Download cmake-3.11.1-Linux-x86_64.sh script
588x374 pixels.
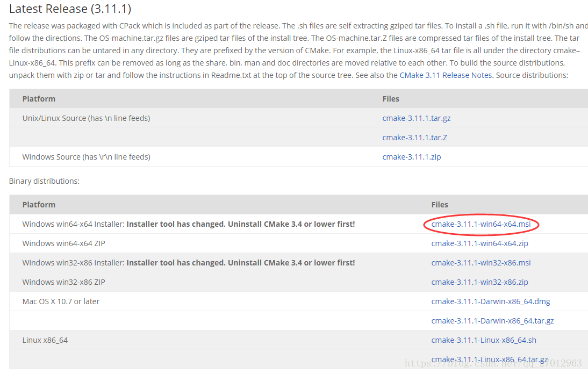pos(484,340)
